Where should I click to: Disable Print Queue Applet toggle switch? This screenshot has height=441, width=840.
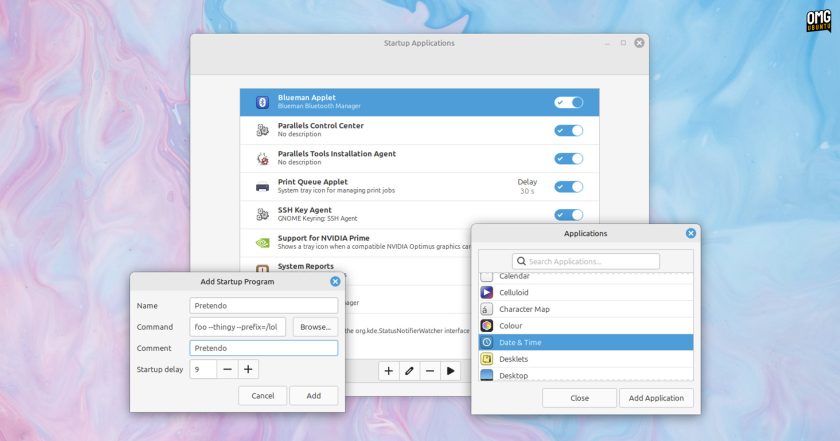click(x=568, y=186)
